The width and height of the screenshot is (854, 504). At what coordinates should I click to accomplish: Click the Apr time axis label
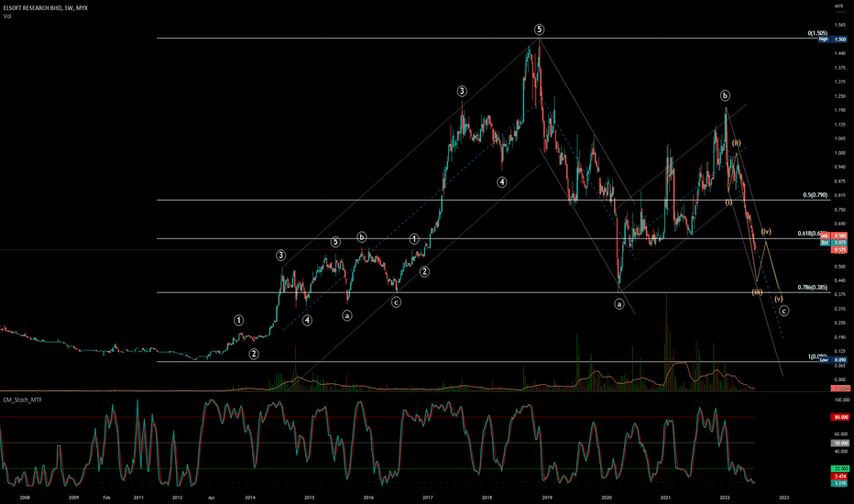211,498
